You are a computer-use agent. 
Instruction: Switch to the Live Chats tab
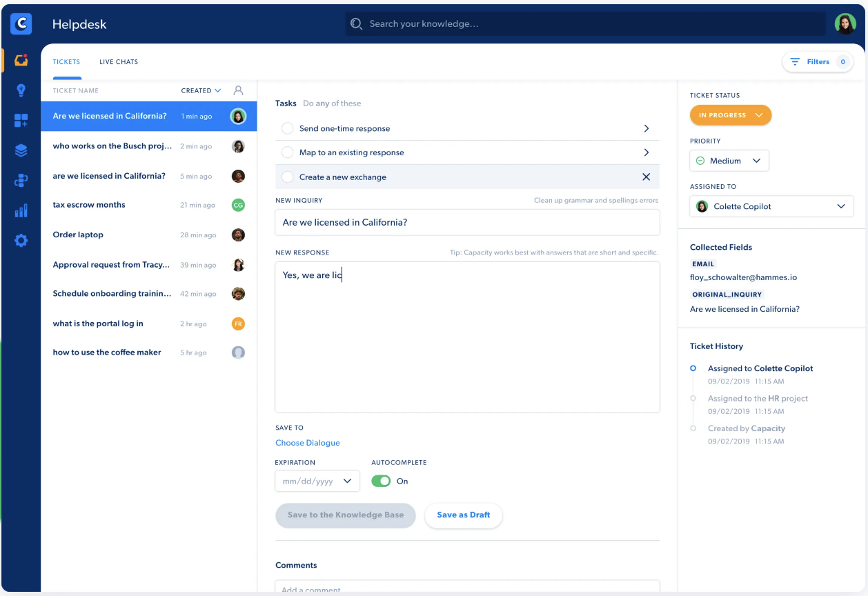tap(118, 61)
